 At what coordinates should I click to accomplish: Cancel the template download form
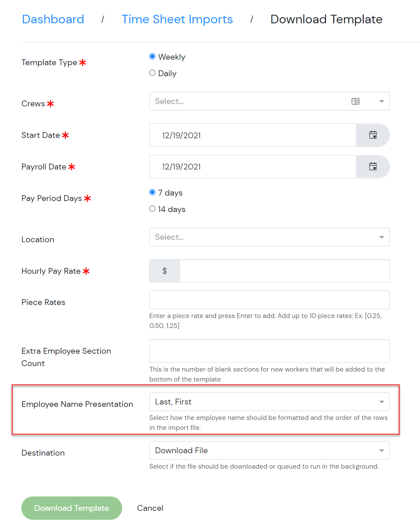[150, 508]
